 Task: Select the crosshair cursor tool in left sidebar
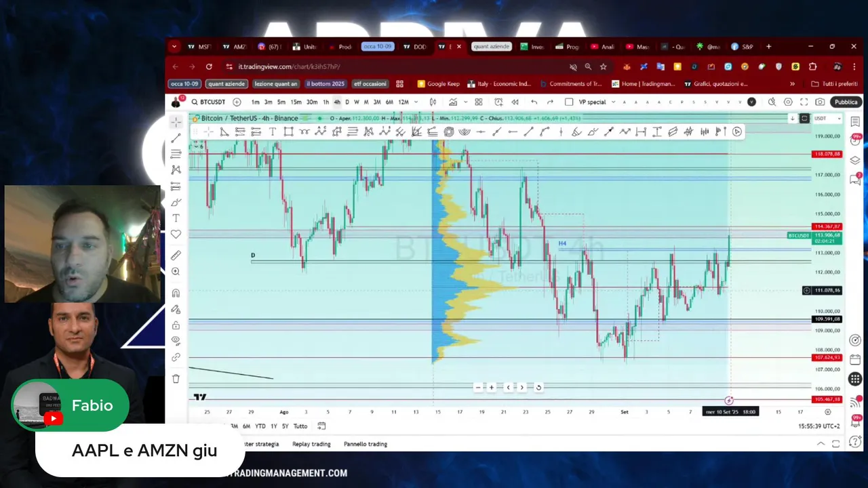tap(176, 121)
